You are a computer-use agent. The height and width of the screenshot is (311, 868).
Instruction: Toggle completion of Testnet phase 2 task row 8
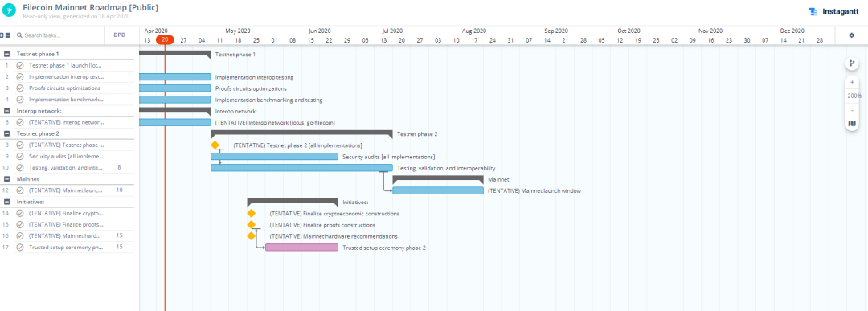(x=20, y=145)
